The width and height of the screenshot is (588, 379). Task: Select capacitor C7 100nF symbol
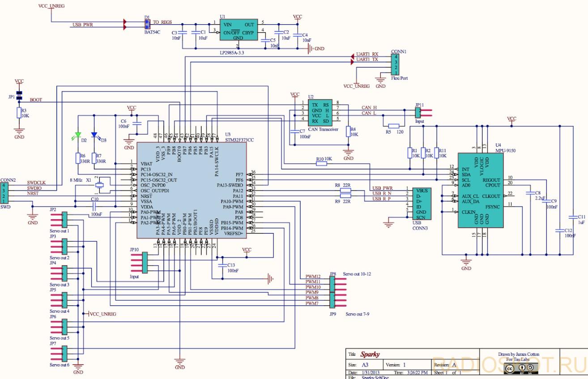pos(294,131)
